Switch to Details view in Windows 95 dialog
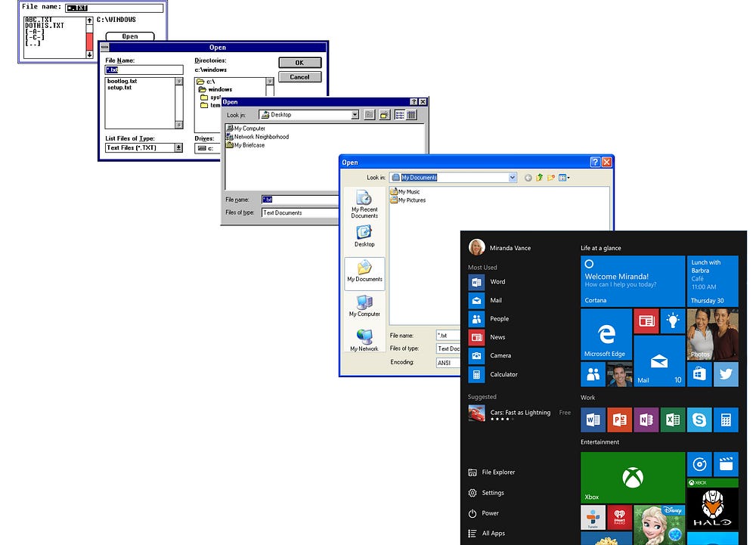Viewport: 756px width, 545px height. pos(411,115)
